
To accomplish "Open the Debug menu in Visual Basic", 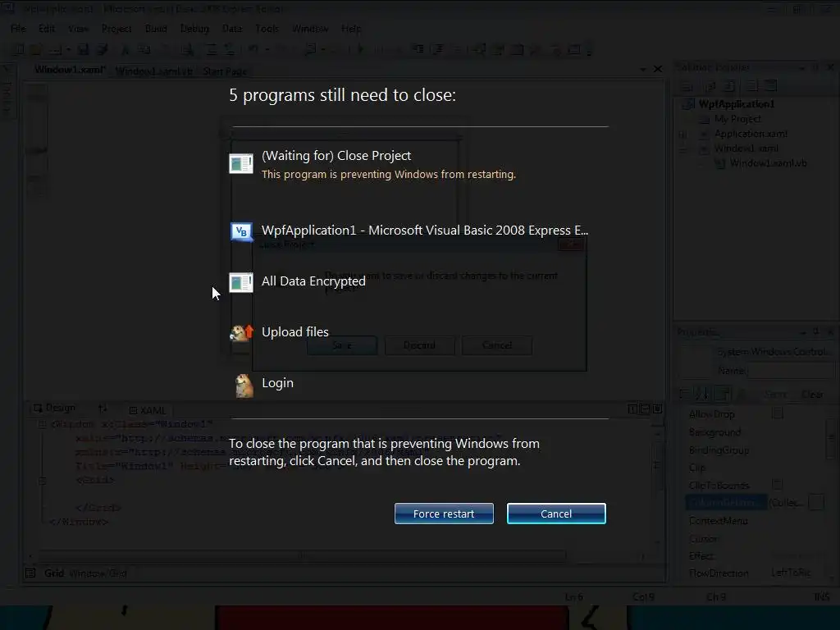I will click(194, 29).
